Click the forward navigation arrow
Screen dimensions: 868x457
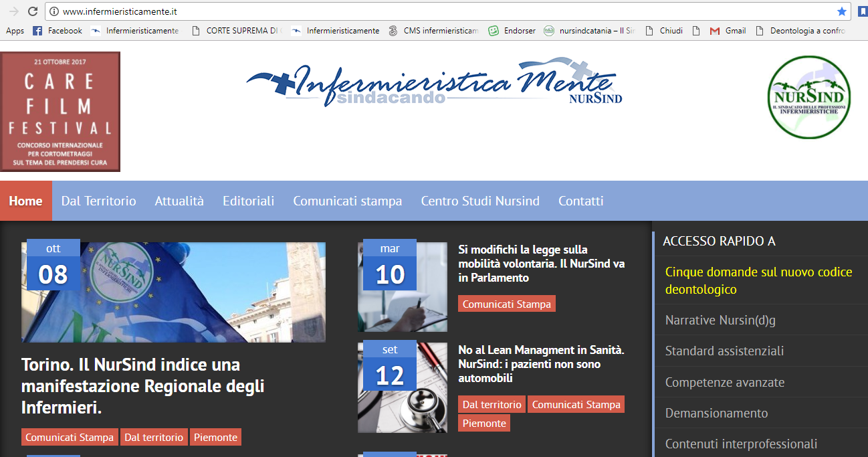(13, 11)
